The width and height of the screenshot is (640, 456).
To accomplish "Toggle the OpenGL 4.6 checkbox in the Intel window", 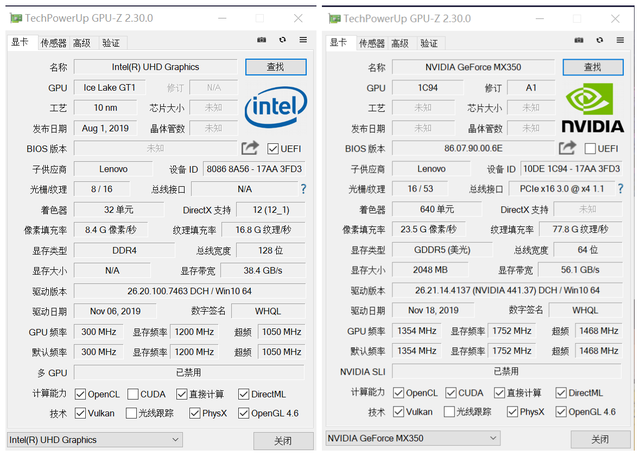I will (x=244, y=413).
